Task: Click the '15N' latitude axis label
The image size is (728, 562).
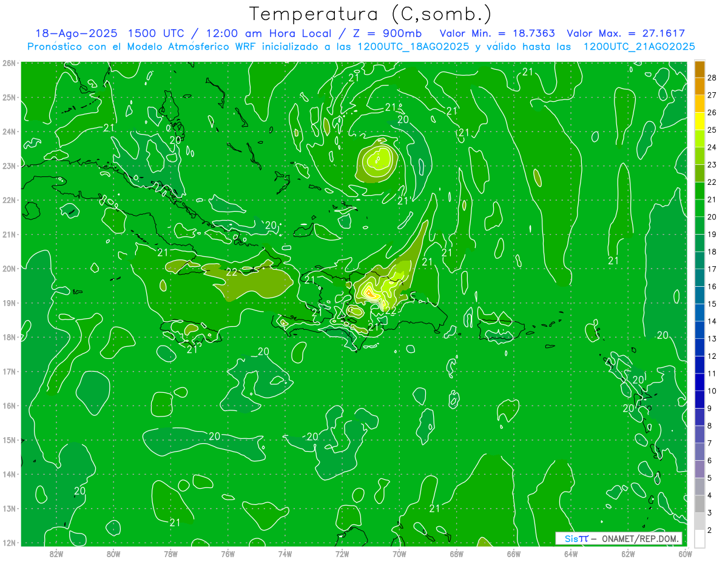Action: [x=8, y=440]
